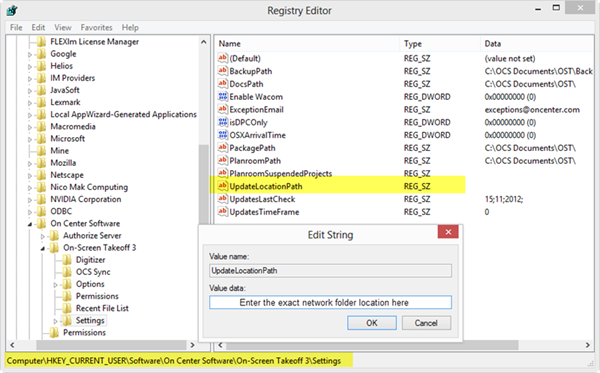This screenshot has width=600, height=373.
Task: Click values pane horizontal scrollbar right arrow
Action: (x=587, y=345)
